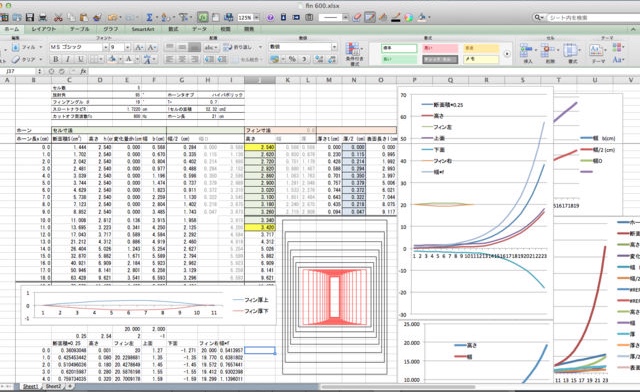Click the Format Painter brush icon
This screenshot has width=640, height=392.
pos(97,18)
